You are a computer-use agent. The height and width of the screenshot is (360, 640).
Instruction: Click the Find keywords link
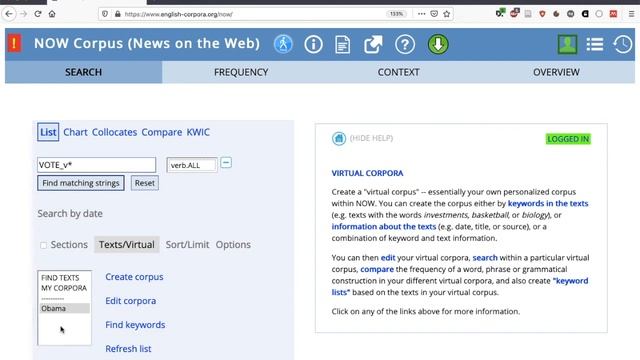pyautogui.click(x=135, y=325)
